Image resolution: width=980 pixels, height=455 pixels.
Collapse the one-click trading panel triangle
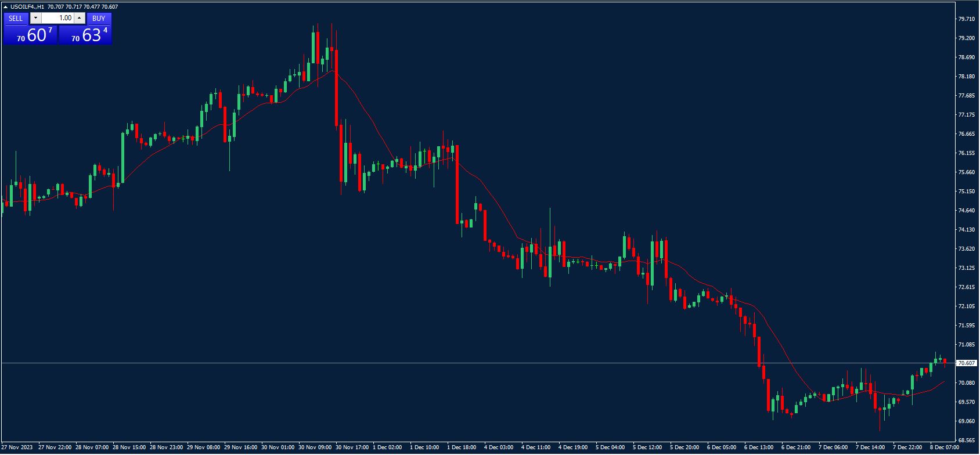pyautogui.click(x=6, y=7)
